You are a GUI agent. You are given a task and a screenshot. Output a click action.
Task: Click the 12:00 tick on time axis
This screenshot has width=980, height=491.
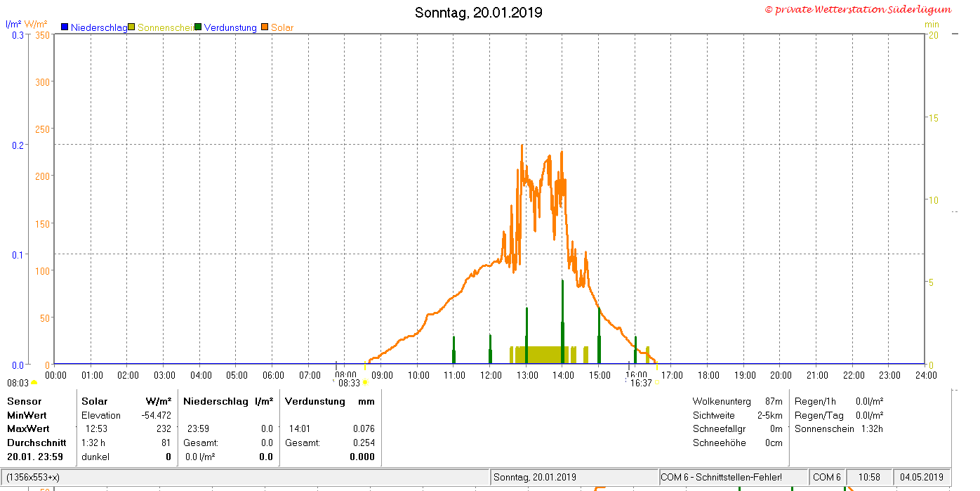click(491, 375)
